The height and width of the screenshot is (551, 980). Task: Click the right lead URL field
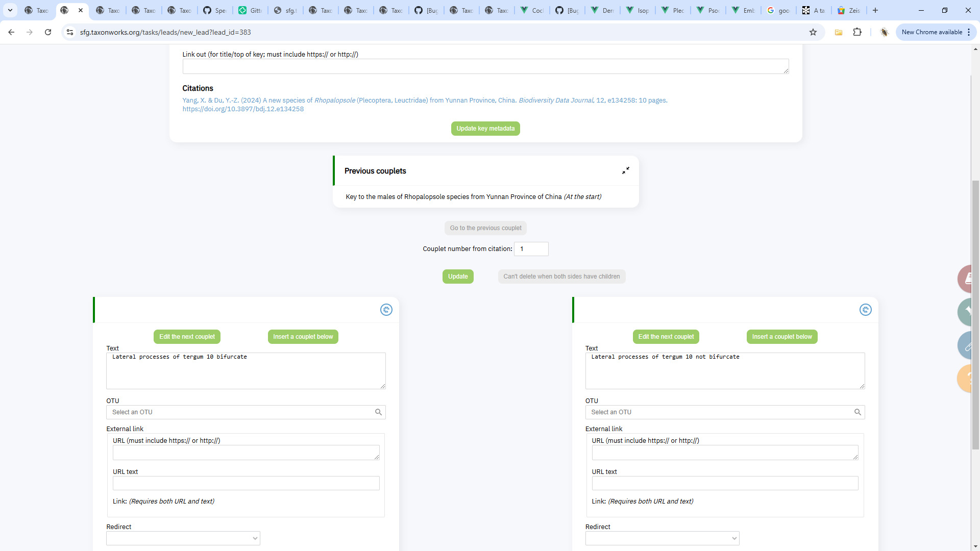[725, 453]
